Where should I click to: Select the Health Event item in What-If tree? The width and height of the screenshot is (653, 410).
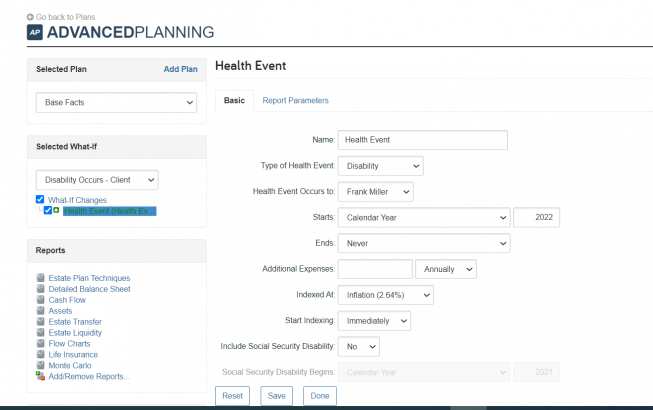[110, 211]
